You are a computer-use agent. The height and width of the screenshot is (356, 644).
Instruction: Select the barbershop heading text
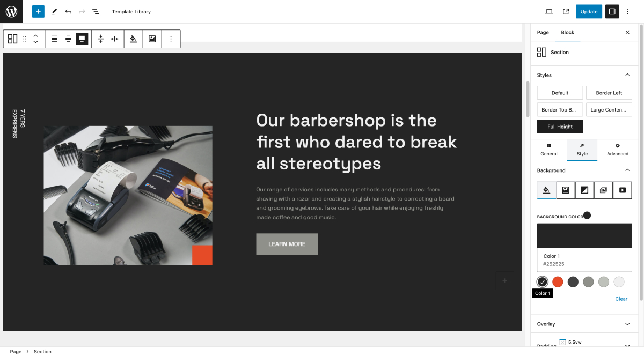[x=357, y=142]
